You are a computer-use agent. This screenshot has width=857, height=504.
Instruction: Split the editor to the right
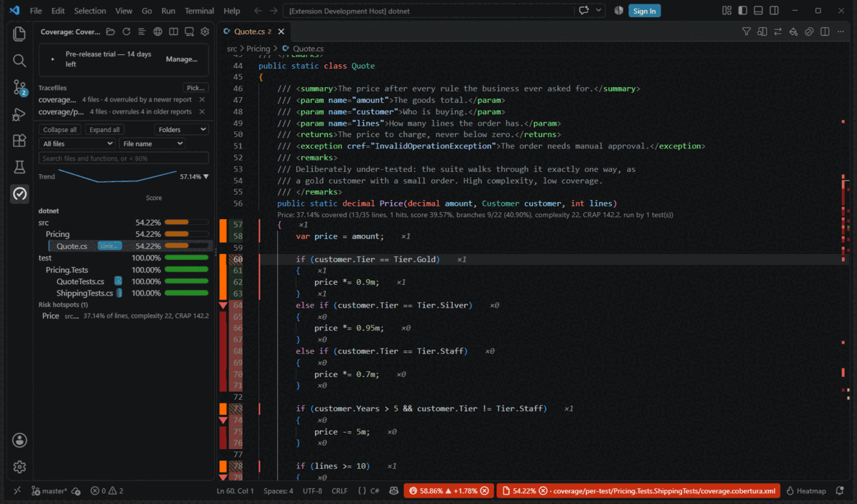pos(825,31)
